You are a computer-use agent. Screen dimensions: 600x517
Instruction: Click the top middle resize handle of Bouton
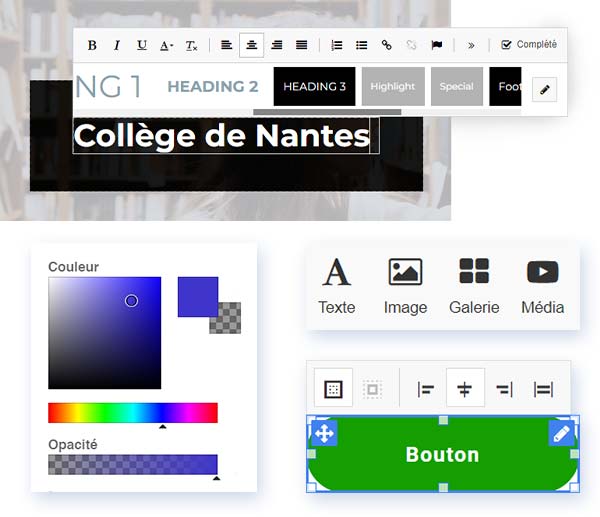[x=443, y=421]
